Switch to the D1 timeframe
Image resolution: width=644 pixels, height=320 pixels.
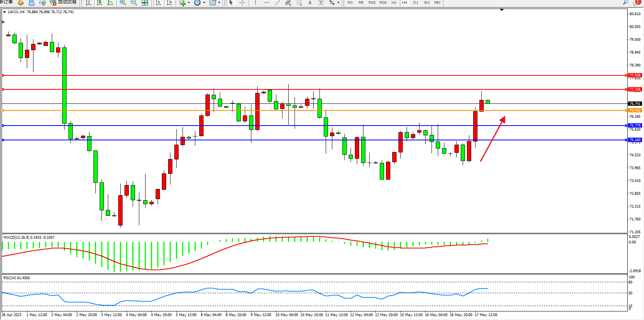click(x=416, y=3)
